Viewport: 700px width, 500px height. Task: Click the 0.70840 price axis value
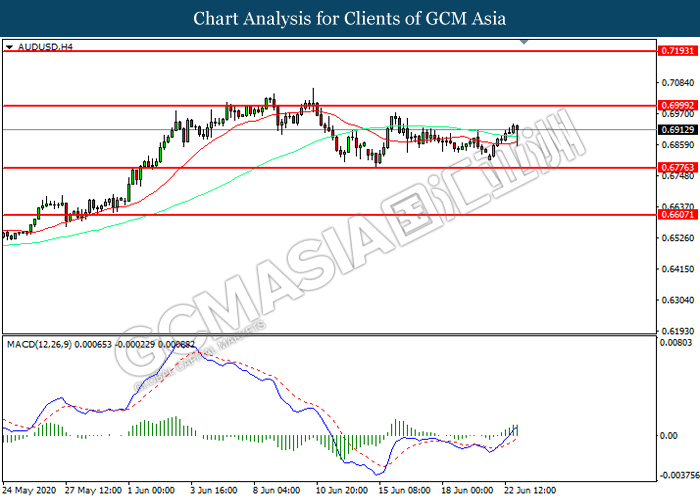[x=678, y=83]
